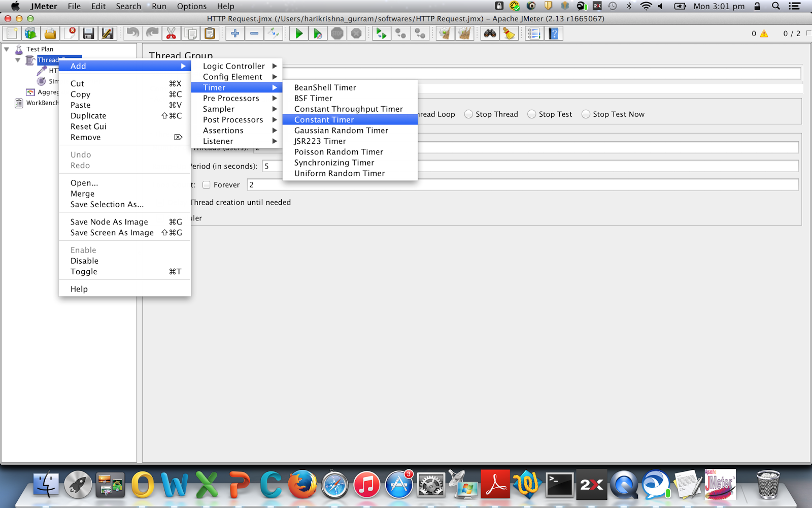The height and width of the screenshot is (508, 812).
Task: Select the Stop Thread radio button
Action: (468, 114)
